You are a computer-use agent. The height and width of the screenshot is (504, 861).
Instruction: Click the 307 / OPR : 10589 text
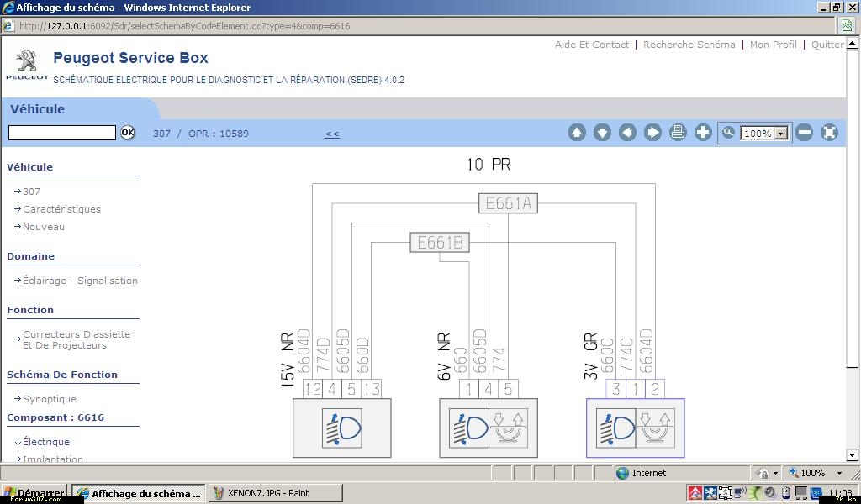(201, 134)
